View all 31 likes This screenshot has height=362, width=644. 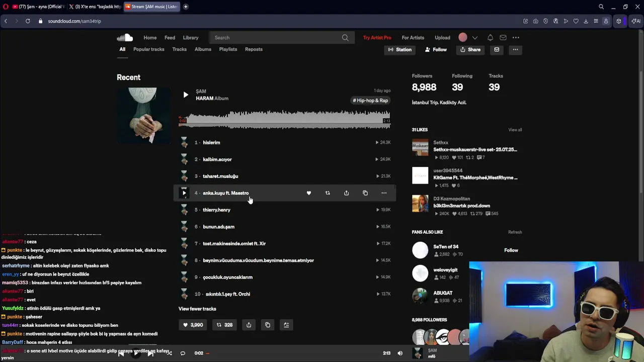pos(515,130)
